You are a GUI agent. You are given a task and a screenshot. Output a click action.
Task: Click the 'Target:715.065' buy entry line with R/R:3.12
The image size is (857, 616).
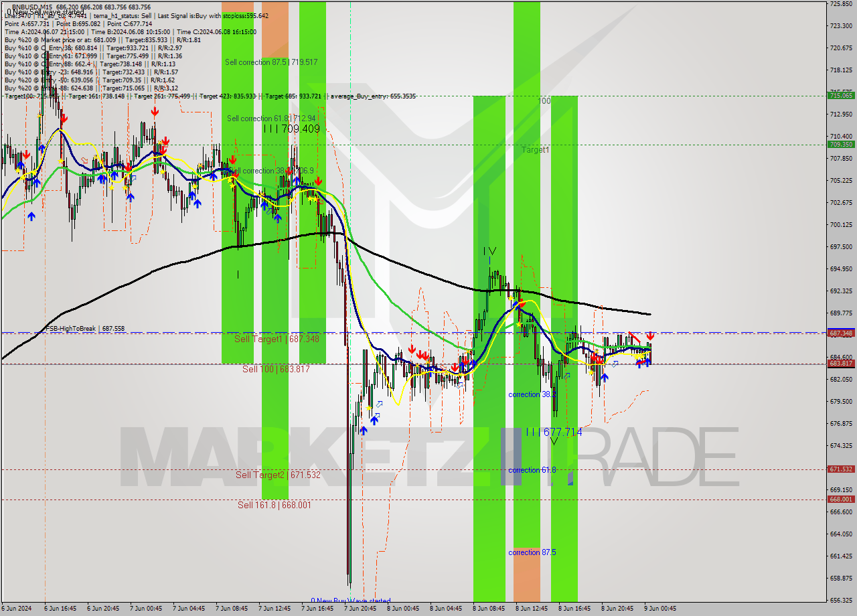91,88
